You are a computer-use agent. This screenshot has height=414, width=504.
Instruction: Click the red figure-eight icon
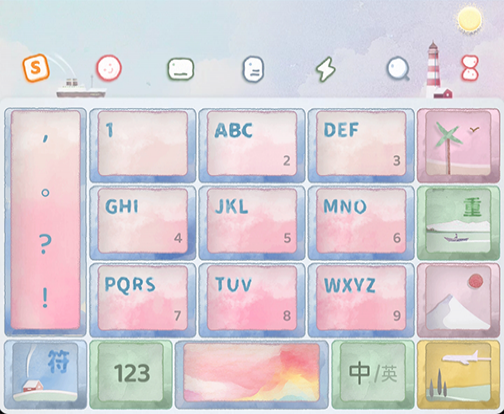click(470, 68)
